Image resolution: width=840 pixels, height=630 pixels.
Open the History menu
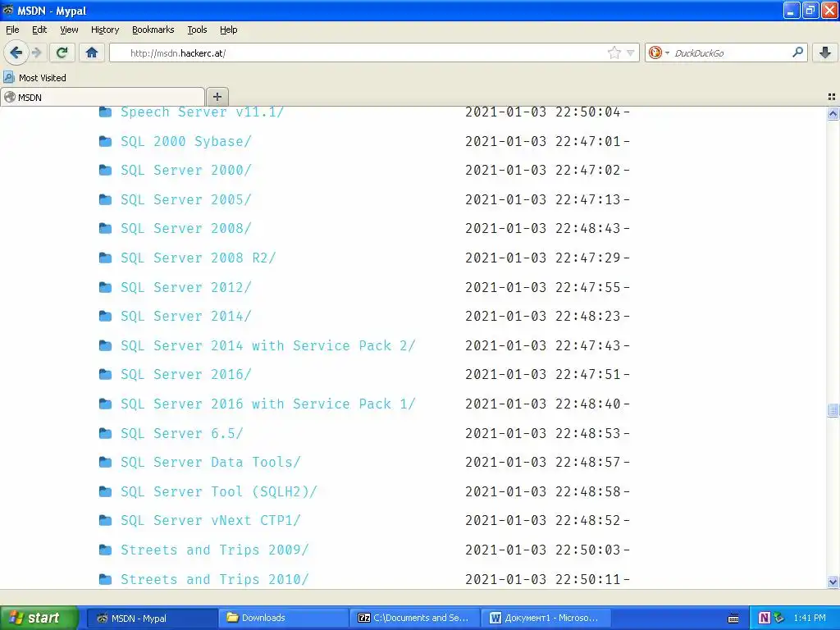tap(105, 30)
